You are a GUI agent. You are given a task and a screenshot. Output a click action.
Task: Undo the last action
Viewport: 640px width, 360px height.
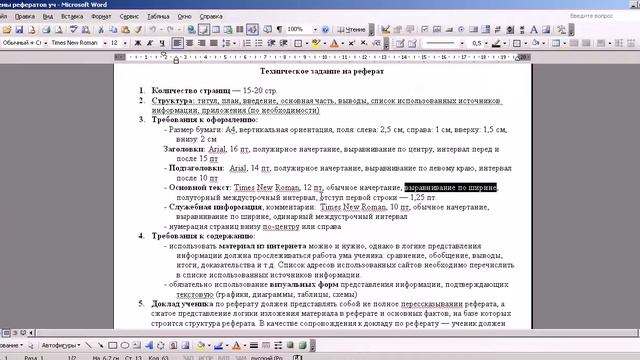coord(153,30)
